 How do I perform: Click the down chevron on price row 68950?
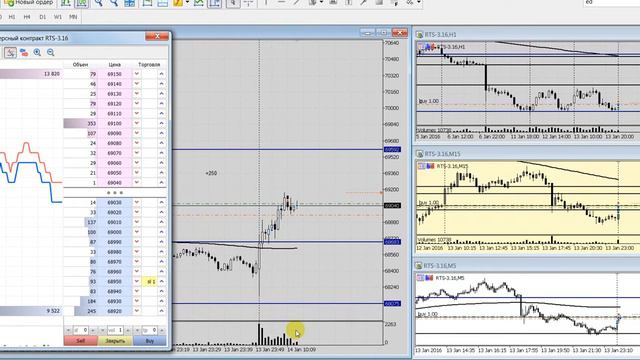(x=137, y=281)
